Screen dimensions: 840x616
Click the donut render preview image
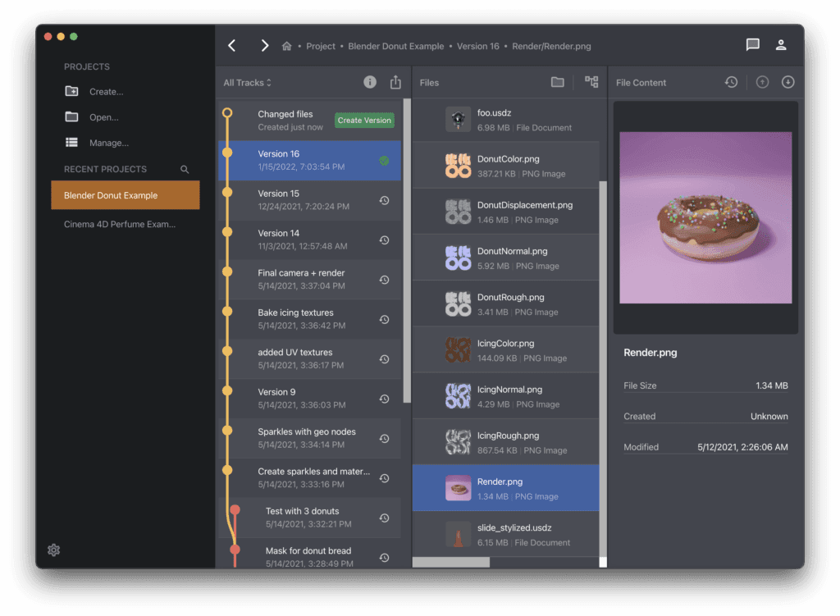point(705,217)
